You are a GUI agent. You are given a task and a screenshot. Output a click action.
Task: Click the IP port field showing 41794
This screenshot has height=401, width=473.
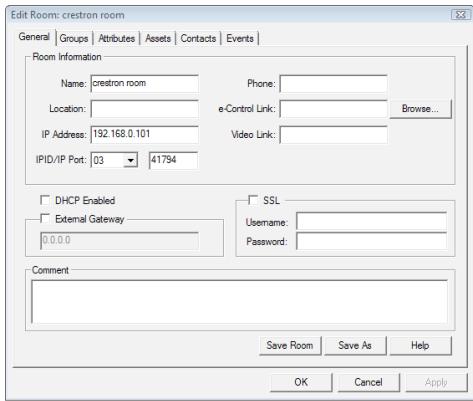pos(173,160)
